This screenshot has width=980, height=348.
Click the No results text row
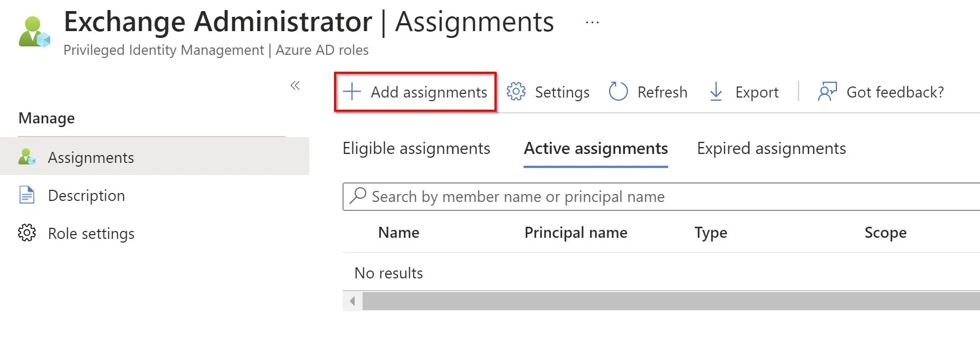click(388, 273)
